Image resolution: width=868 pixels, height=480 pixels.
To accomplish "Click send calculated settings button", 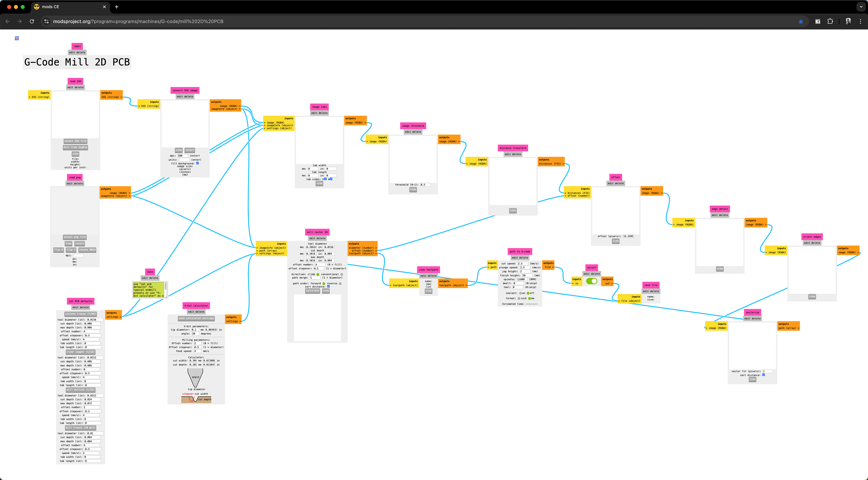I will pos(196,318).
